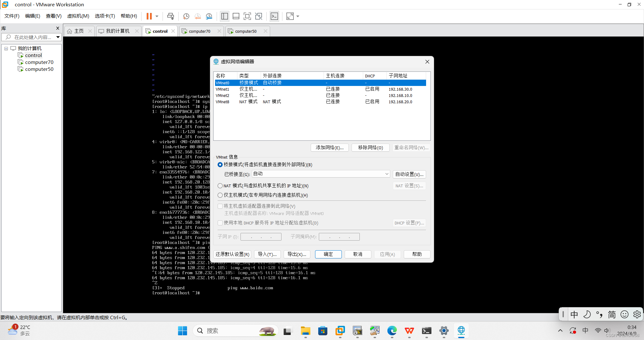Open the 选项卡(T) menu

point(105,16)
